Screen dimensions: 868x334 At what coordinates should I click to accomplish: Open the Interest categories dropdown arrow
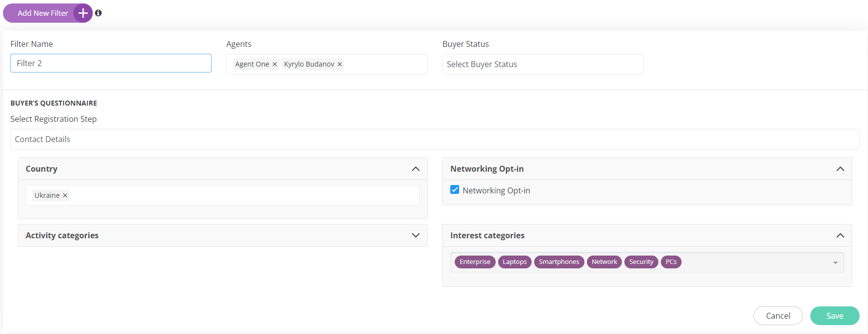[x=835, y=262]
